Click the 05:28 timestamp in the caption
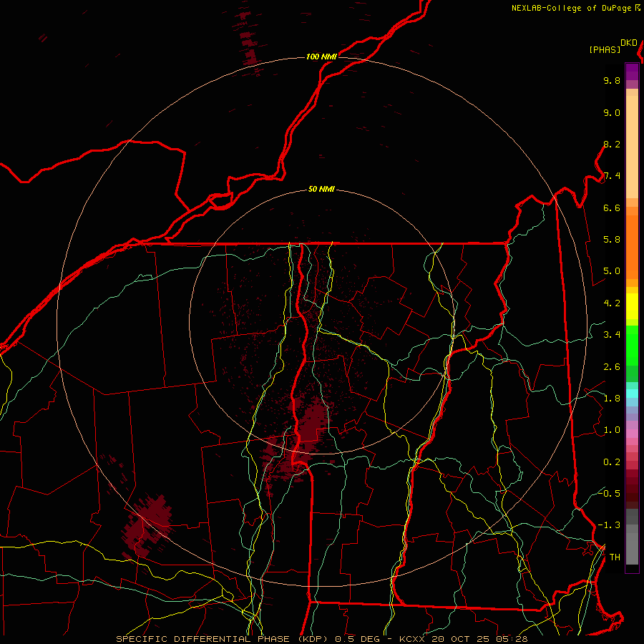Screen dimensions: 644x644 click(512, 639)
